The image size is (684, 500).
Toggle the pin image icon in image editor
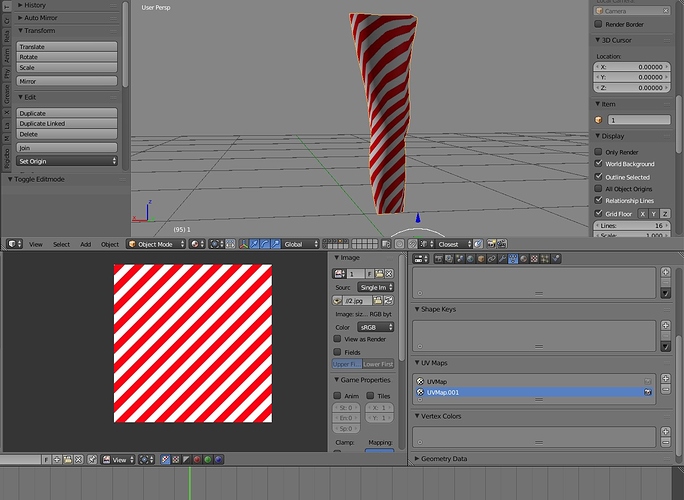point(92,459)
